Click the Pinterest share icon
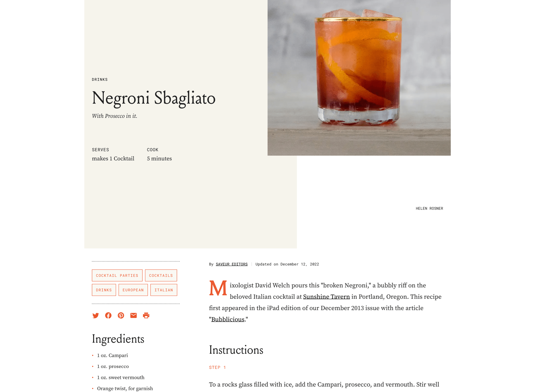Screen dimensions: 535x392 [x=121, y=316]
